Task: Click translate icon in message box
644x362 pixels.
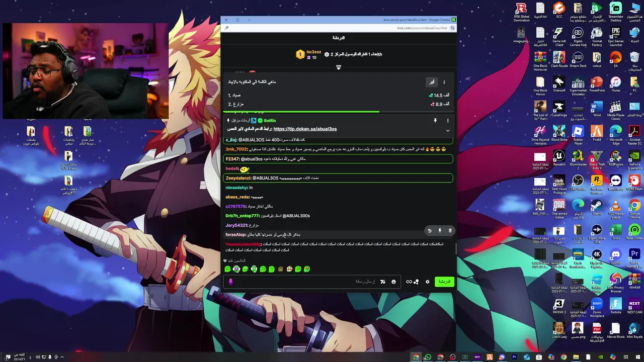Action: coord(382,282)
